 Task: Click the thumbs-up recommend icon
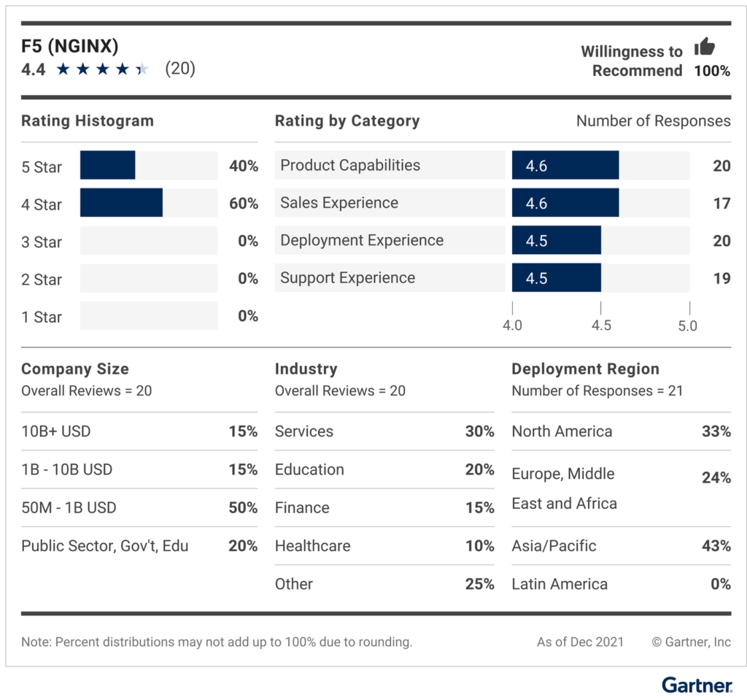pos(704,47)
